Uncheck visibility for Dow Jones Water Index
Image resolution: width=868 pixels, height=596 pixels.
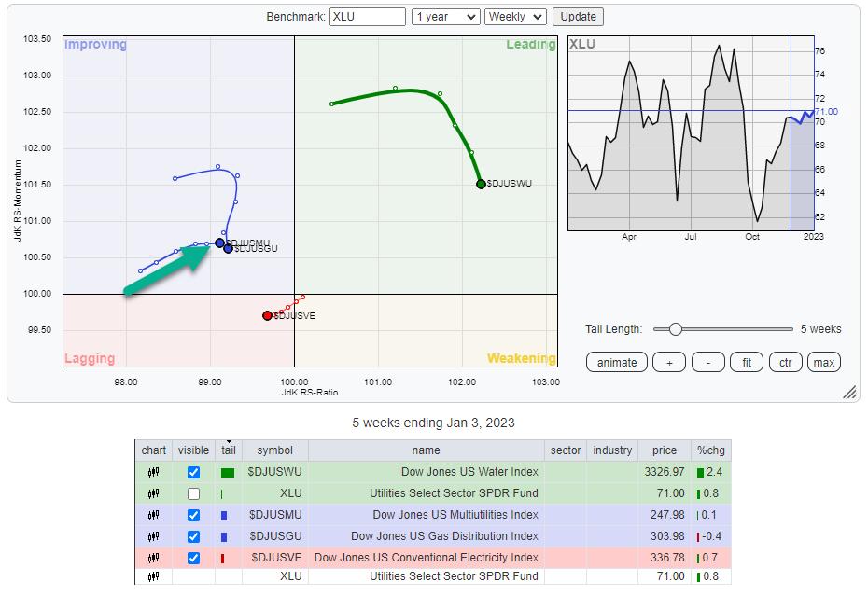[193, 472]
